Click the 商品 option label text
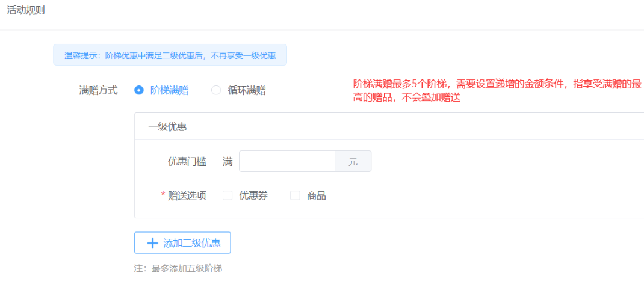The width and height of the screenshot is (644, 282). click(x=316, y=196)
